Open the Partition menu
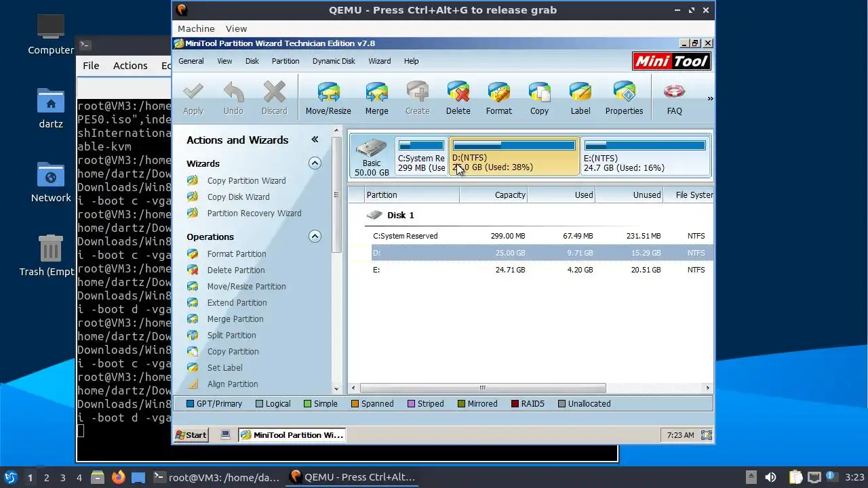Viewport: 868px width, 488px height. click(285, 61)
